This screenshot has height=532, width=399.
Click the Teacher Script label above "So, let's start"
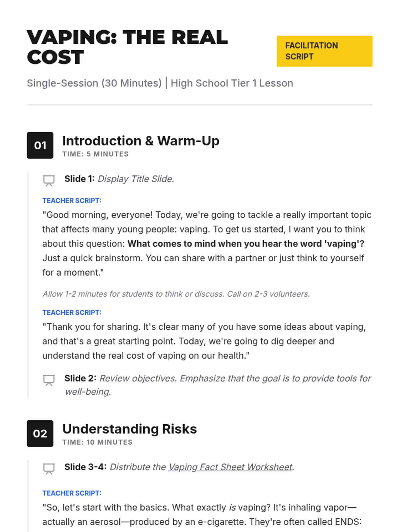pos(72,493)
